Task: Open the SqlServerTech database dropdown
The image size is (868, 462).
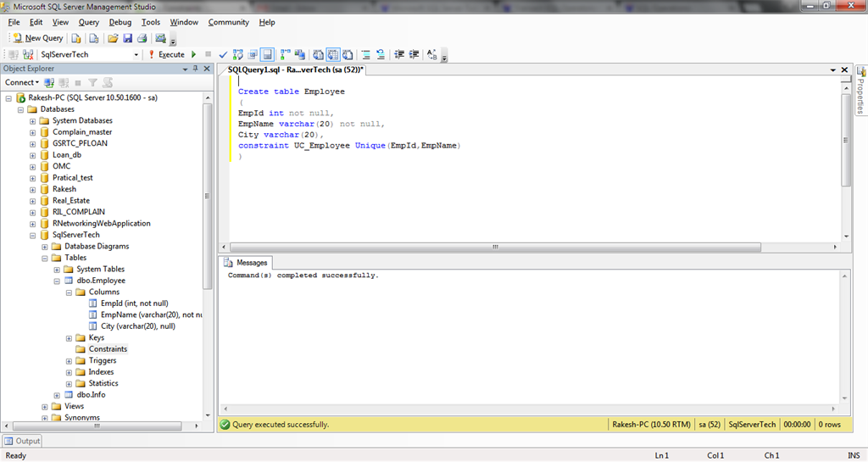Action: [136, 54]
